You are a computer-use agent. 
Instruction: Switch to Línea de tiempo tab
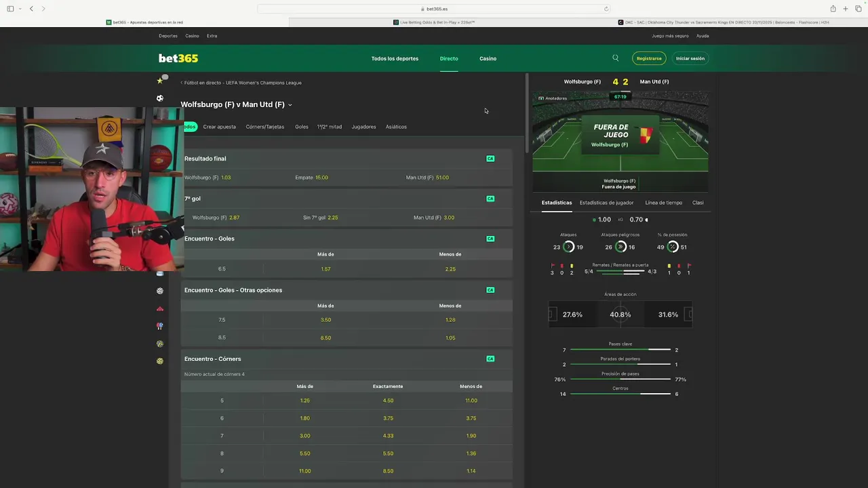point(664,203)
